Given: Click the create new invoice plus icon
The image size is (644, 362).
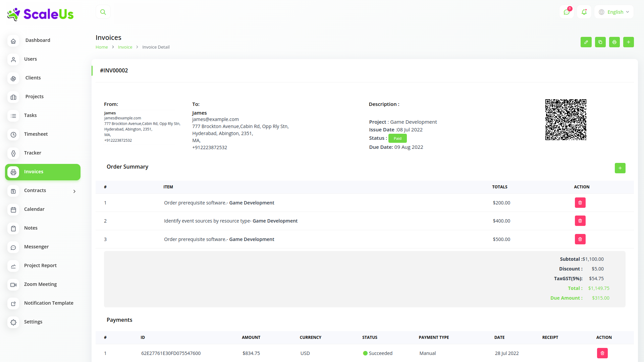Looking at the screenshot, I should [628, 42].
